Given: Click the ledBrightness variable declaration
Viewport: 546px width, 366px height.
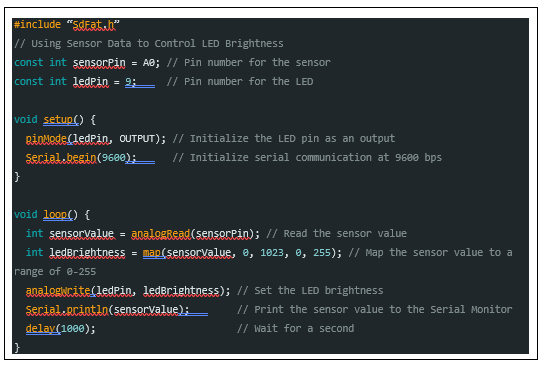Looking at the screenshot, I should click(x=87, y=252).
